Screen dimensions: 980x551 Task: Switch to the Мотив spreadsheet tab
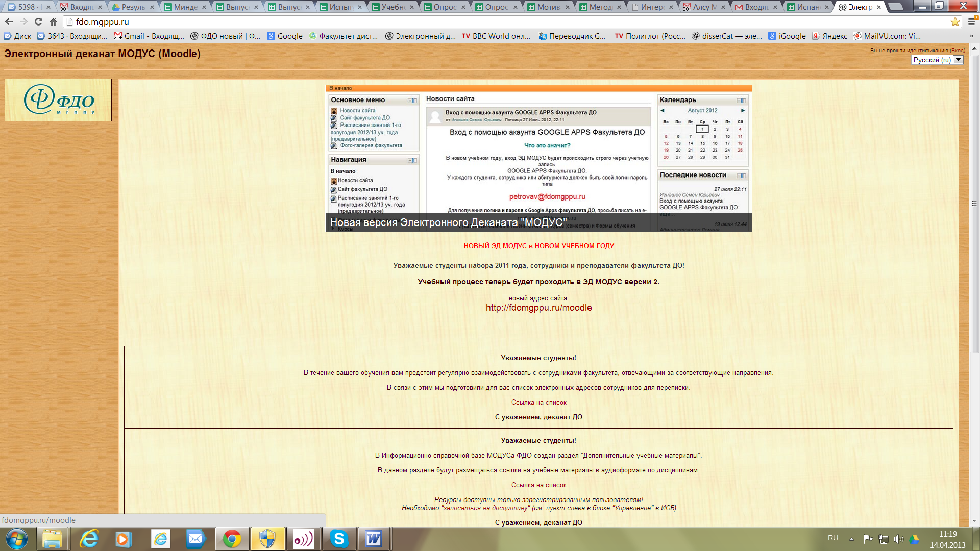(547, 7)
